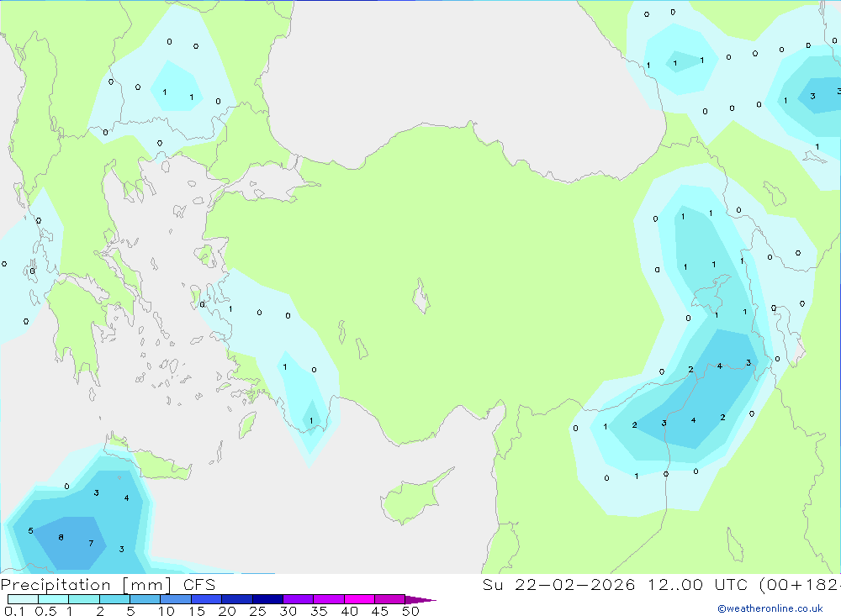Click the '15' legend scale label

tap(197, 611)
